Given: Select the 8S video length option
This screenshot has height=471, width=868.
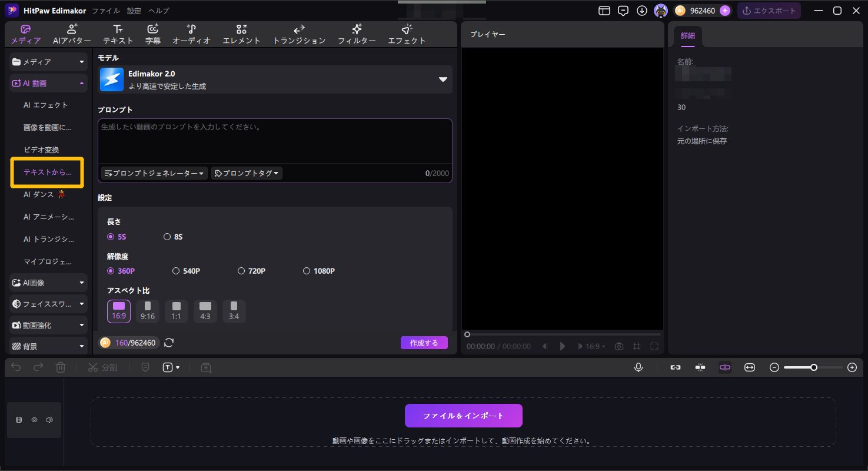Looking at the screenshot, I should 174,236.
